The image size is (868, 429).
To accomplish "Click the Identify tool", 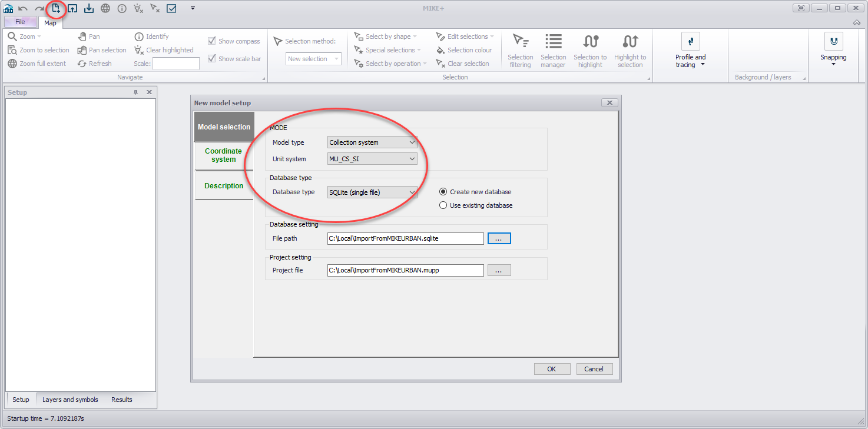I will [151, 36].
